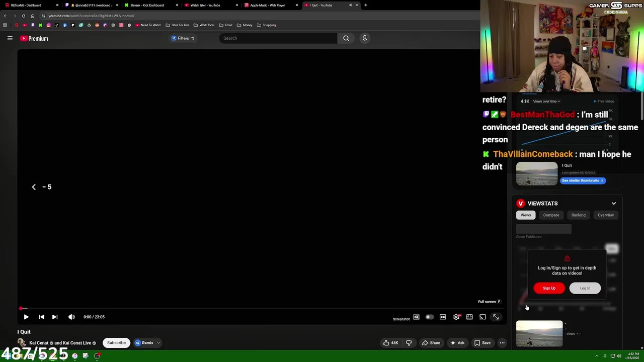Enter full screen mode
Screen dimensions: 644x362
(x=496, y=317)
